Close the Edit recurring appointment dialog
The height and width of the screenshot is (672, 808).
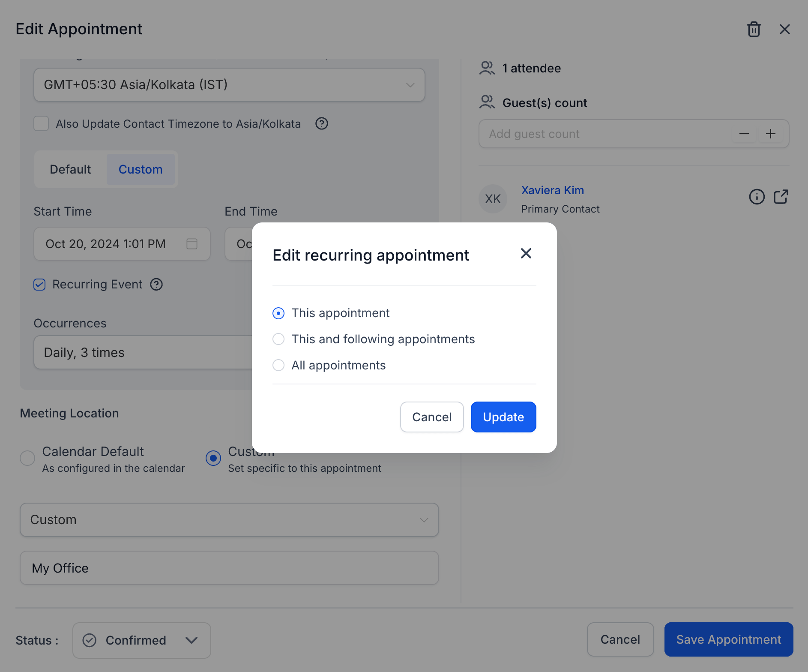[x=526, y=253]
